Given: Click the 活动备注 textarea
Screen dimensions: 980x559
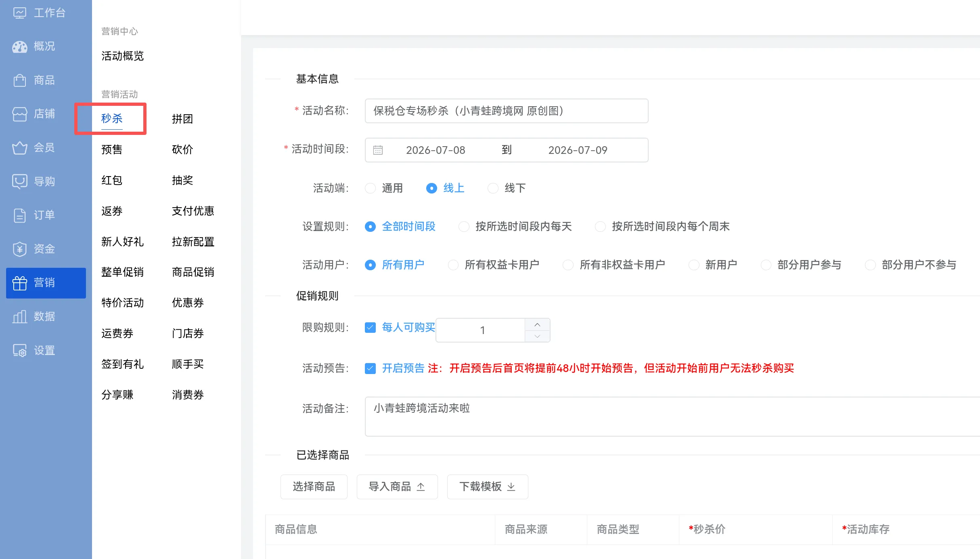Looking at the screenshot, I should pos(672,417).
